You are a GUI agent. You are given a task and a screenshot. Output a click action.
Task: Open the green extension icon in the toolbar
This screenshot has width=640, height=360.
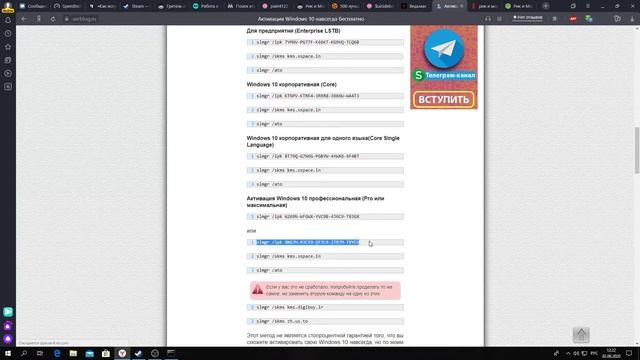pos(588,19)
